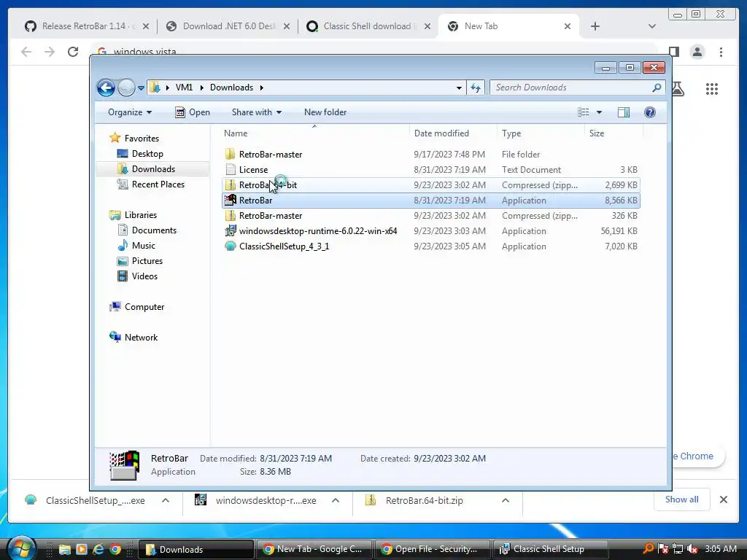Select the windowsdesktop-runtime installer icon

(230, 231)
